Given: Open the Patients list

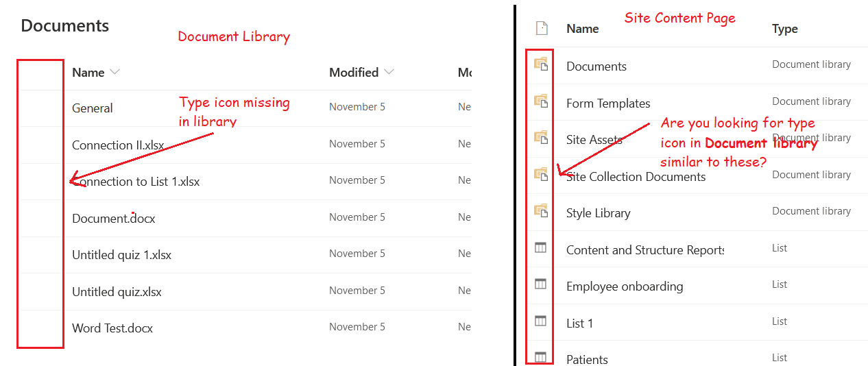Looking at the screenshot, I should (587, 359).
